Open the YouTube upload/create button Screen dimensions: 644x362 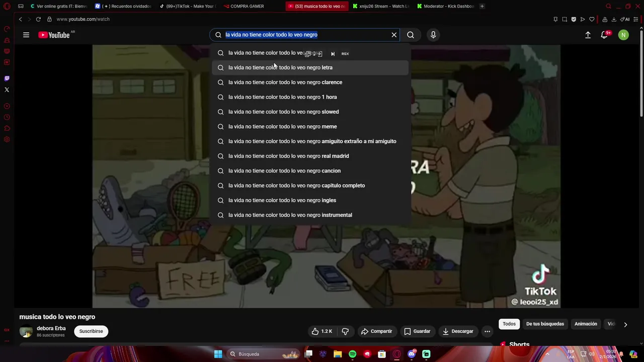(x=588, y=35)
